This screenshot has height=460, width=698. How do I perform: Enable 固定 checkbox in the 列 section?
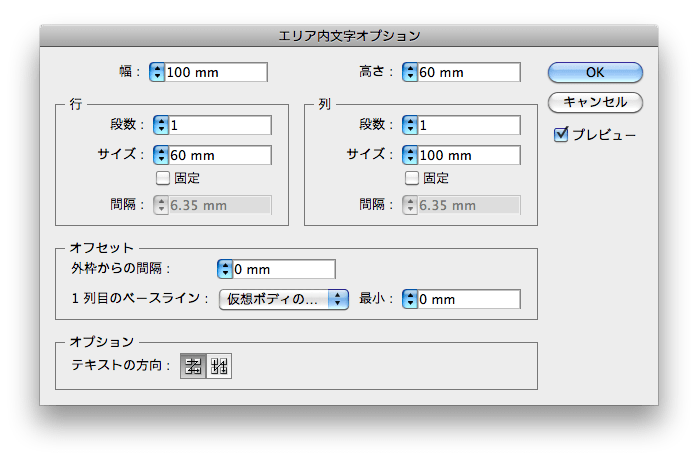pyautogui.click(x=411, y=178)
